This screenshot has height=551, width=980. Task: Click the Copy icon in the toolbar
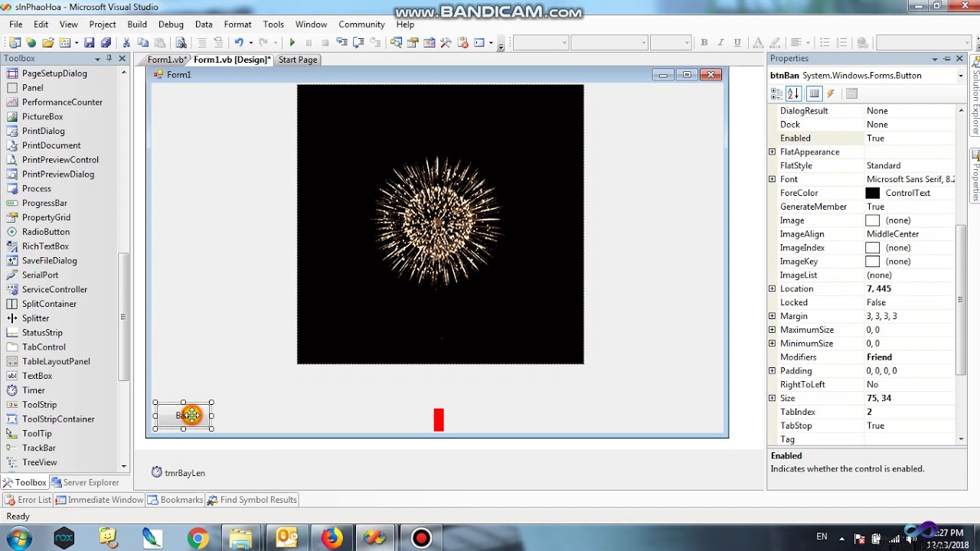tap(142, 43)
